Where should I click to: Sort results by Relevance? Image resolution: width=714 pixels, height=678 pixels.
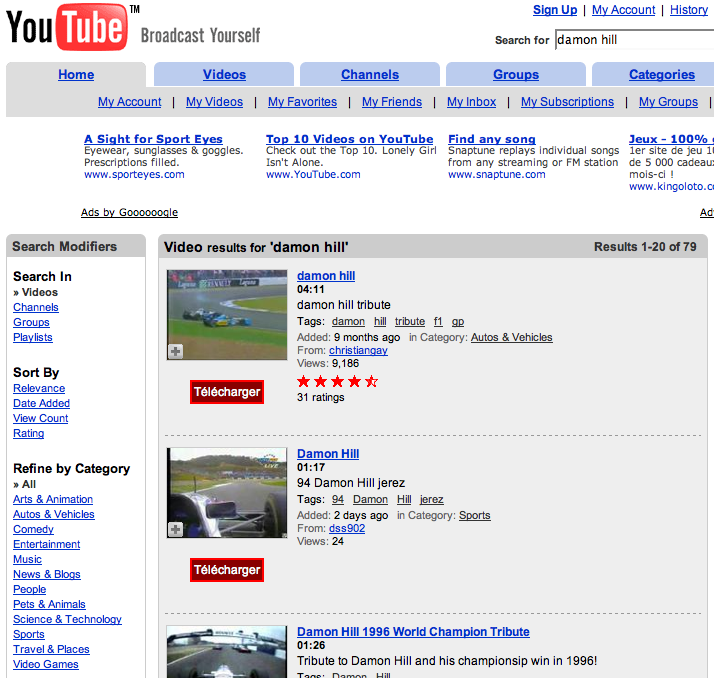tap(39, 388)
